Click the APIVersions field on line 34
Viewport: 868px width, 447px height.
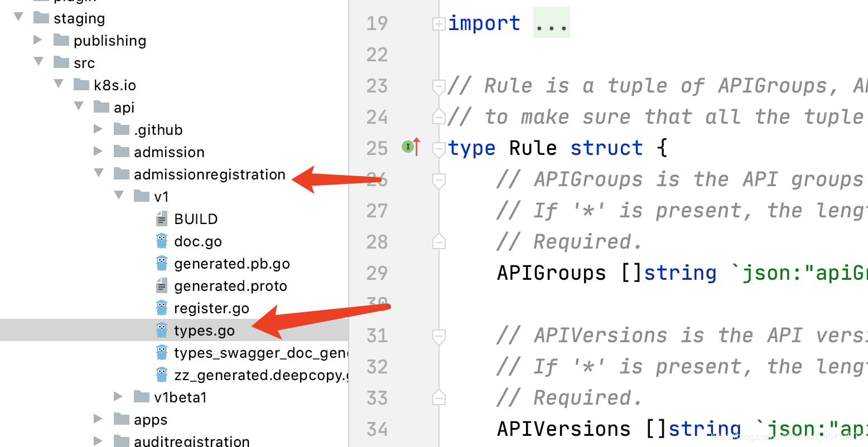tap(563, 429)
